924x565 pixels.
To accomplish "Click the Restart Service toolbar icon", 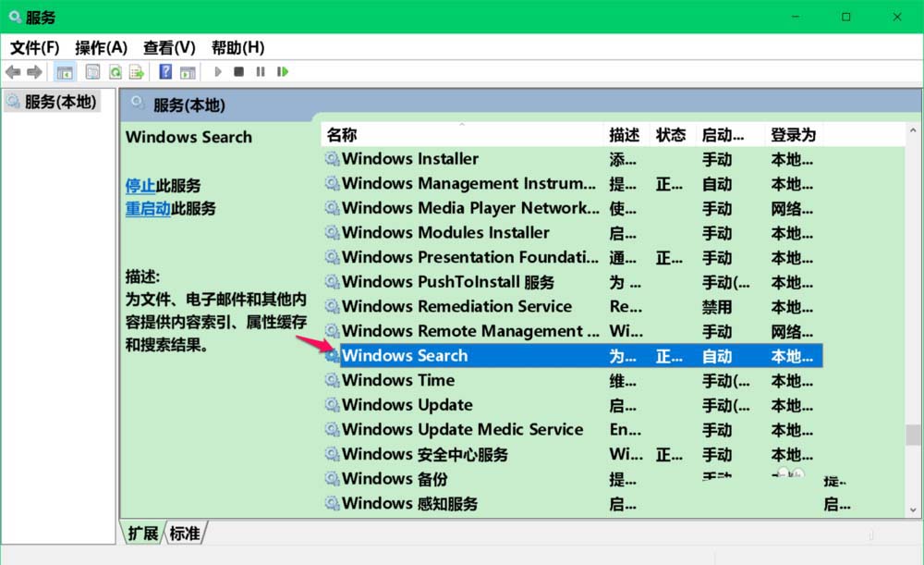I will click(282, 72).
